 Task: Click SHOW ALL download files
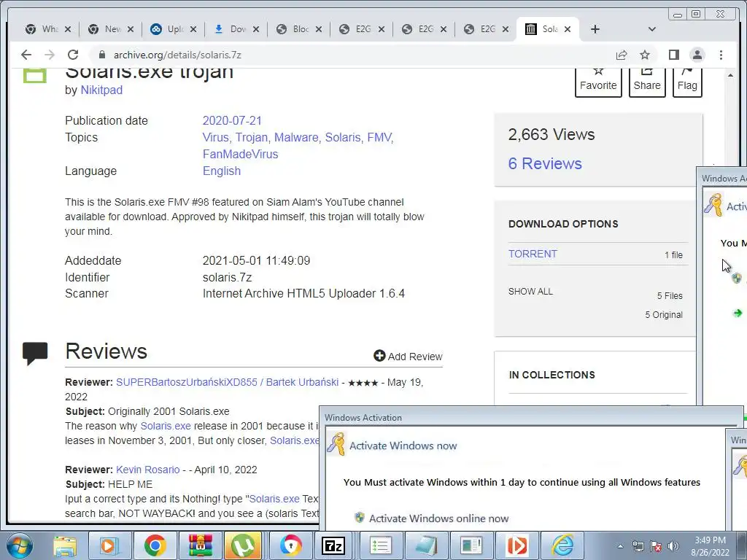point(530,292)
